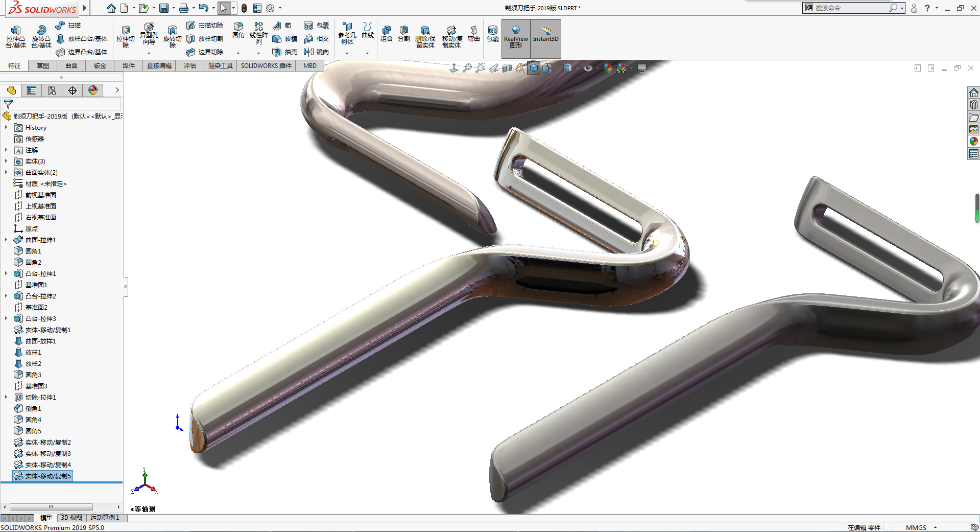Expand the 曲面-拉伸1 feature

point(6,240)
